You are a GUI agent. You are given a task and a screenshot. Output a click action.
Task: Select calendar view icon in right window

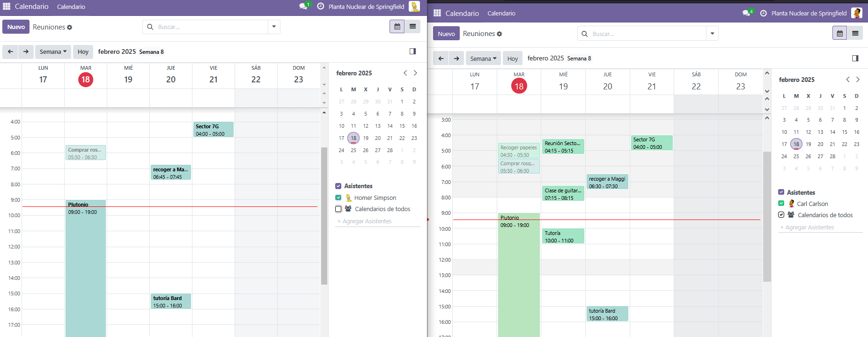pyautogui.click(x=839, y=33)
